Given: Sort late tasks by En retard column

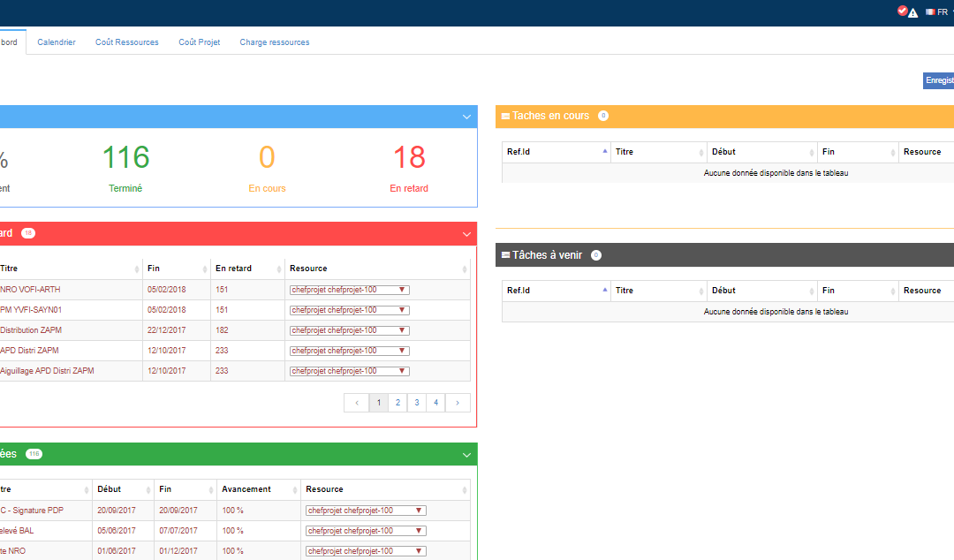Looking at the screenshot, I should click(247, 269).
